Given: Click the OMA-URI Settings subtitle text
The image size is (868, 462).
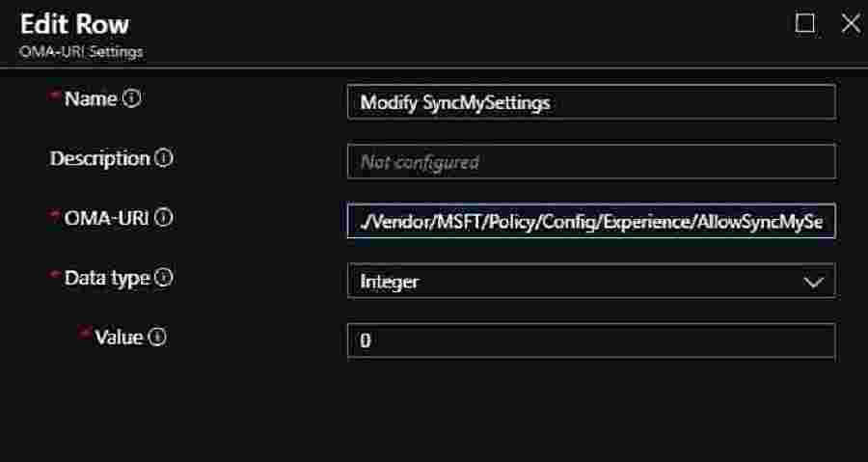Looking at the screenshot, I should coord(81,52).
